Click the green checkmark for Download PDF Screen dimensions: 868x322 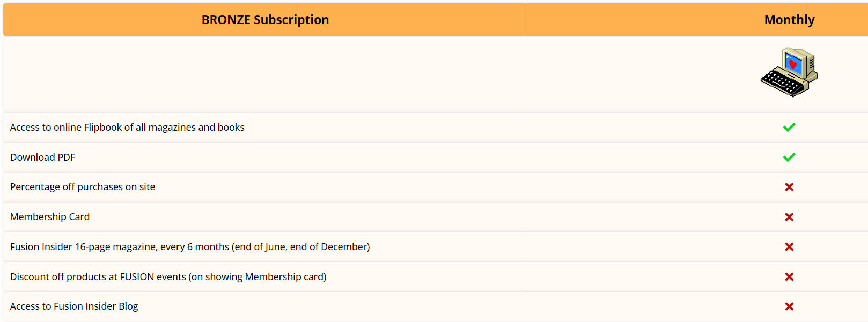coord(789,157)
